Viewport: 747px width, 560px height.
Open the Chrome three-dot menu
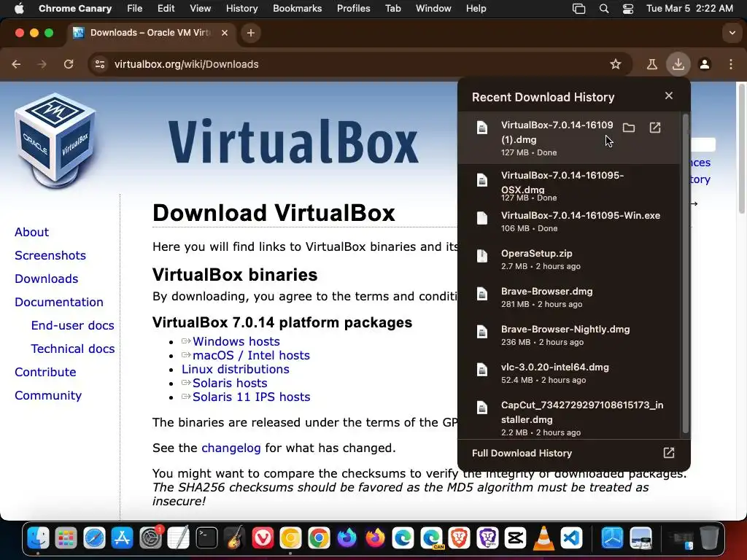point(731,64)
